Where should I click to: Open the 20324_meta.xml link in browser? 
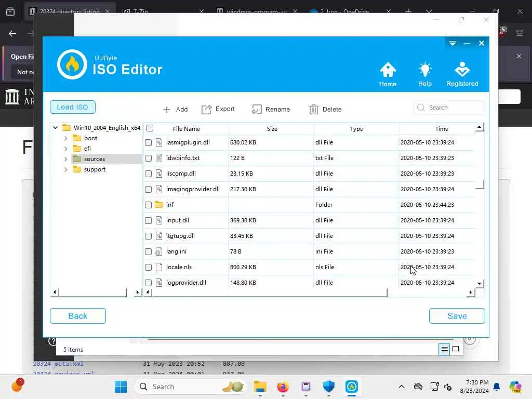(58, 364)
